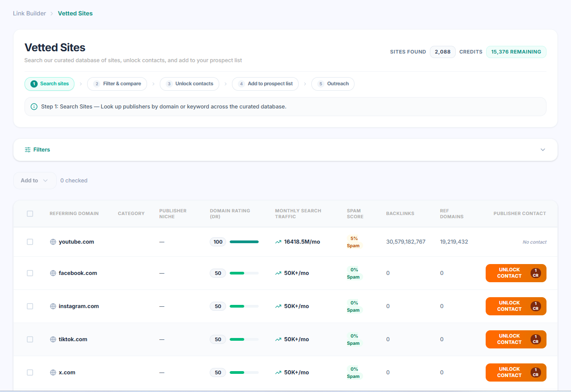Click the 1 CR credit badge for instagram.com
This screenshot has height=392, width=571.
coord(536,306)
